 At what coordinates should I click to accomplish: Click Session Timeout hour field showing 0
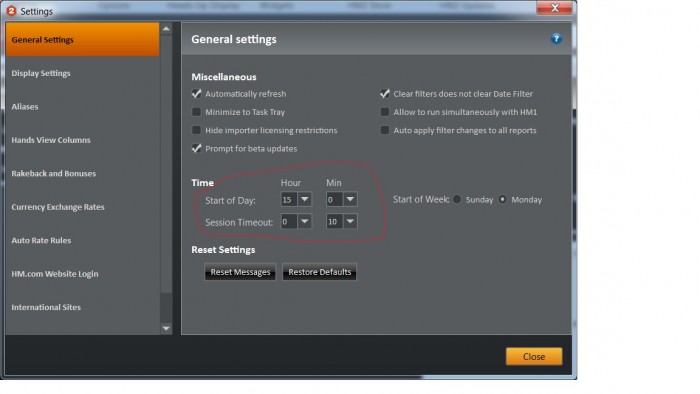click(x=289, y=221)
